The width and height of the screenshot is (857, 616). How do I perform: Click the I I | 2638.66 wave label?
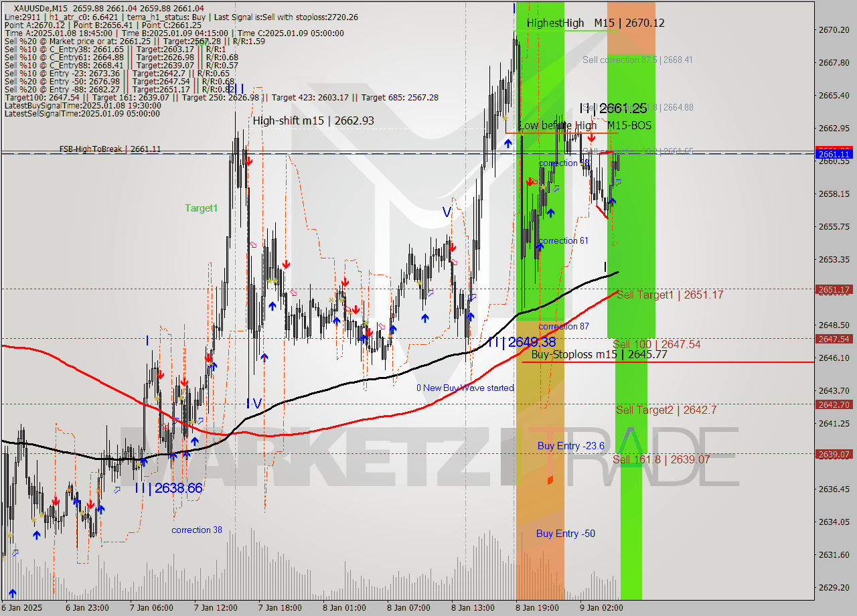click(x=168, y=488)
